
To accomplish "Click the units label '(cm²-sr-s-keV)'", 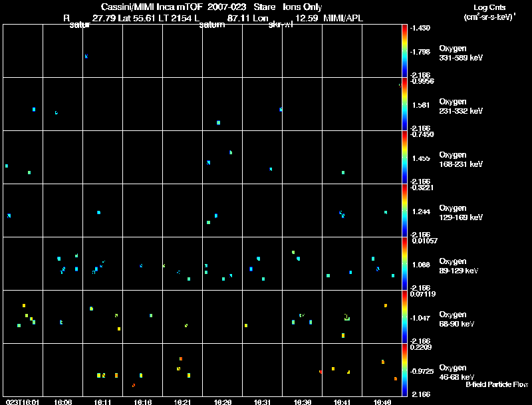I will (489, 17).
